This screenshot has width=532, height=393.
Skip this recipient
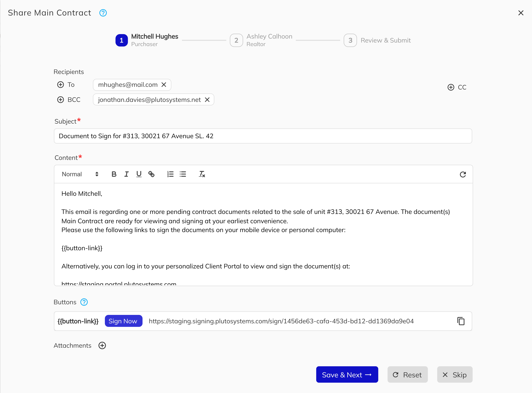pos(455,375)
